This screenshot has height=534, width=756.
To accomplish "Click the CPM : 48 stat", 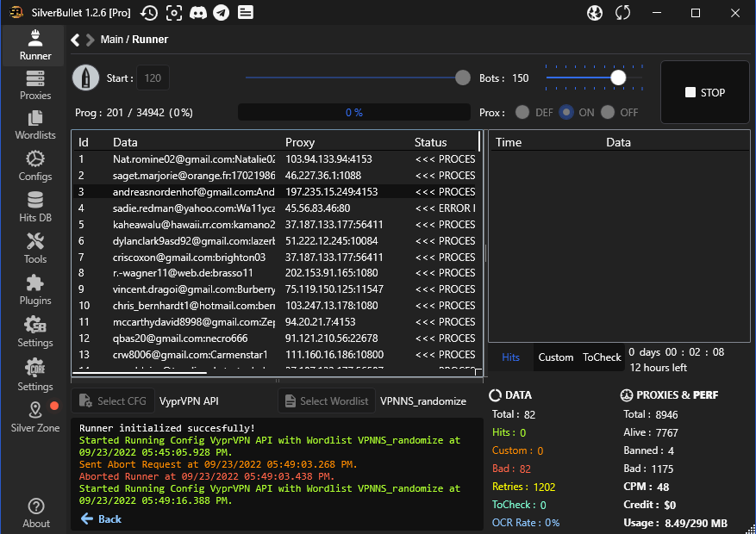I will pos(646,487).
